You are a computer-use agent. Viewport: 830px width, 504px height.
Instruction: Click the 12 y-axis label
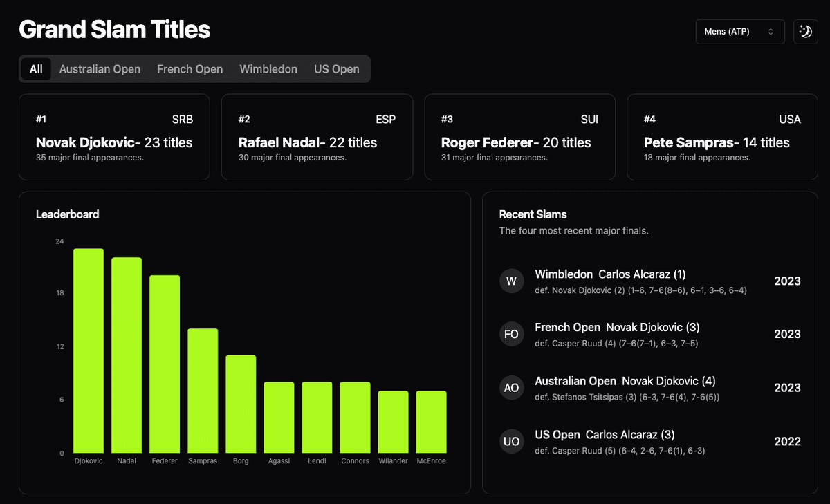click(59, 346)
